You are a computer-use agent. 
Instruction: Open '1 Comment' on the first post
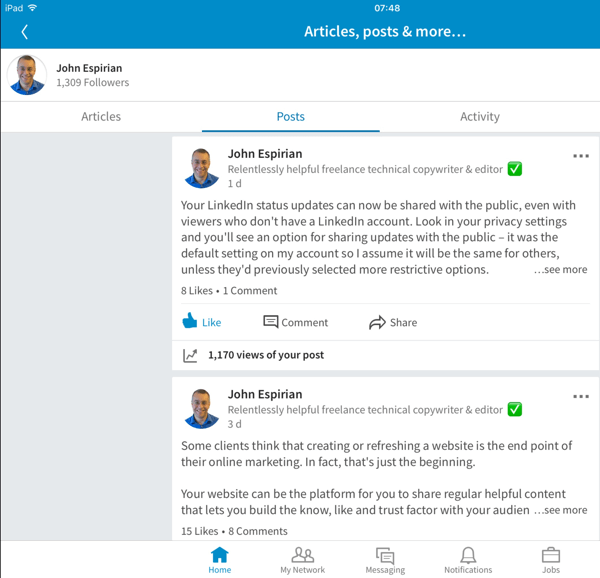[x=250, y=290]
